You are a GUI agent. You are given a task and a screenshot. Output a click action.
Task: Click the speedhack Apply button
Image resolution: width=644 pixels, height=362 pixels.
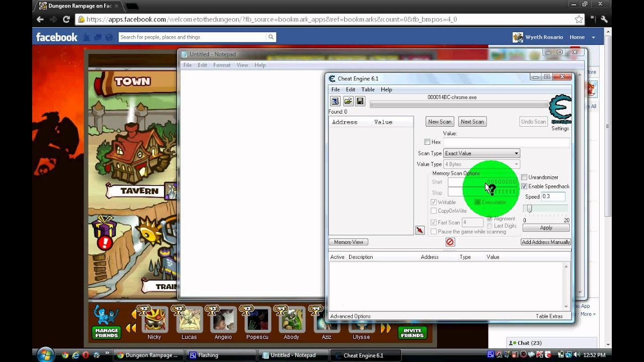546,228
